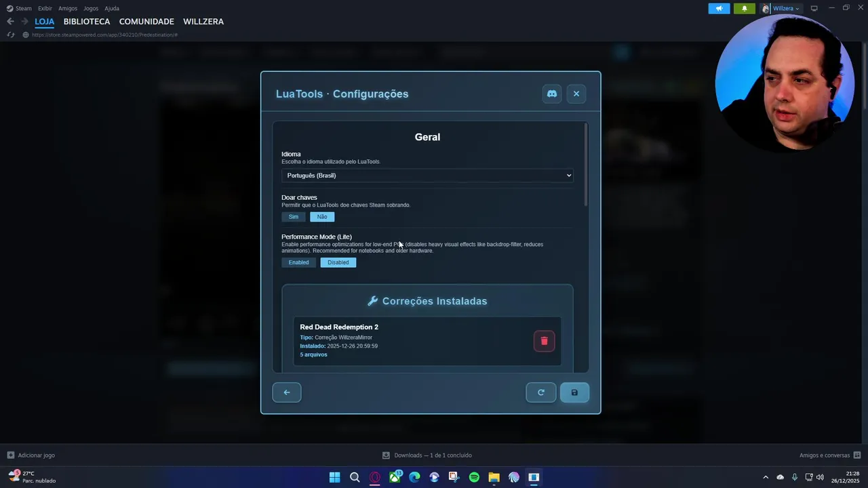Set Performance Mode to Disabled
Image resolution: width=868 pixels, height=488 pixels.
tap(338, 262)
